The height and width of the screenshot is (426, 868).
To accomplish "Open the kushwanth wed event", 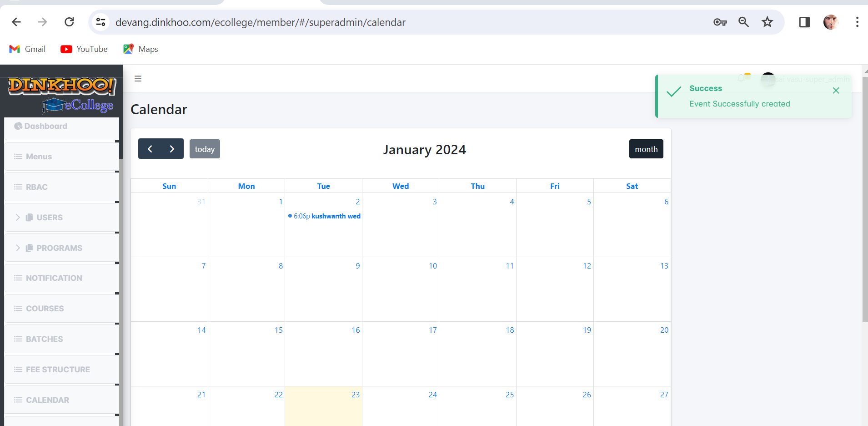I will coord(324,216).
